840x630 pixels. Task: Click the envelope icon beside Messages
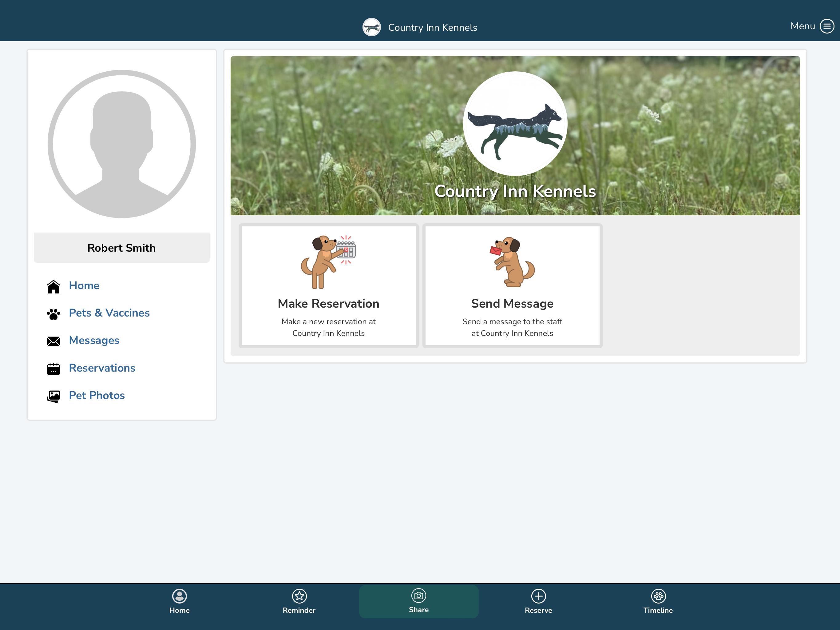click(x=53, y=341)
